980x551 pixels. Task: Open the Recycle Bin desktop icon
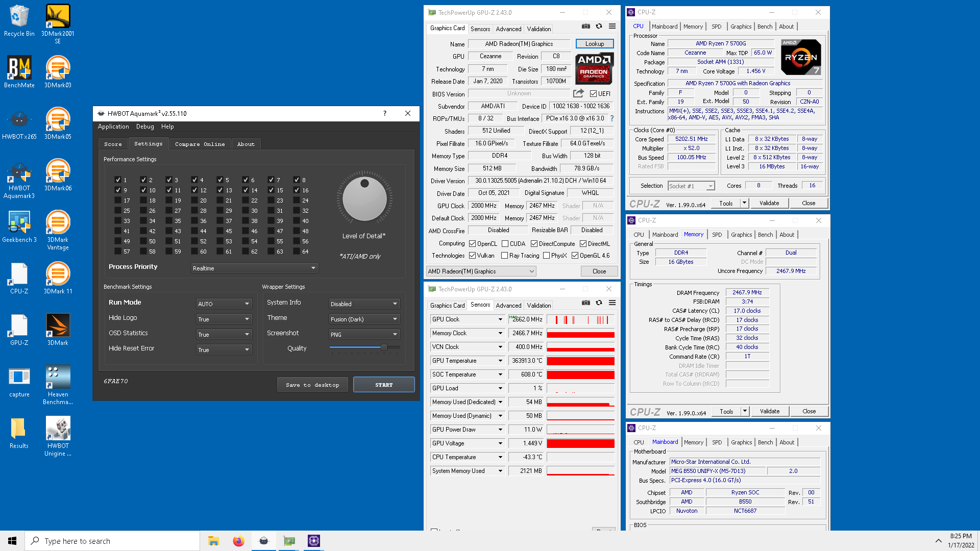coord(19,20)
